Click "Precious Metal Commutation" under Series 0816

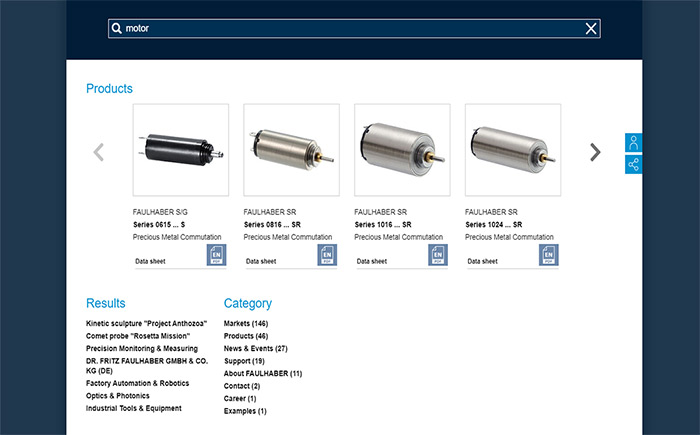(x=288, y=237)
